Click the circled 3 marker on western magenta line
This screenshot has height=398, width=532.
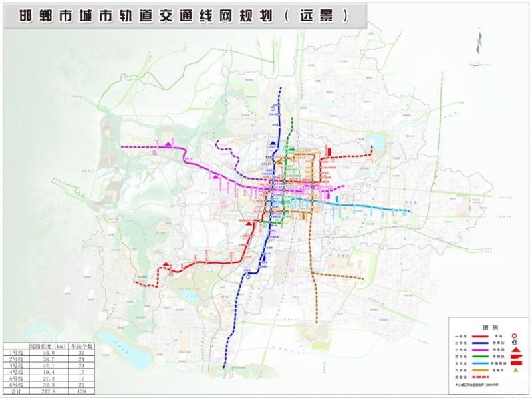click(x=154, y=152)
